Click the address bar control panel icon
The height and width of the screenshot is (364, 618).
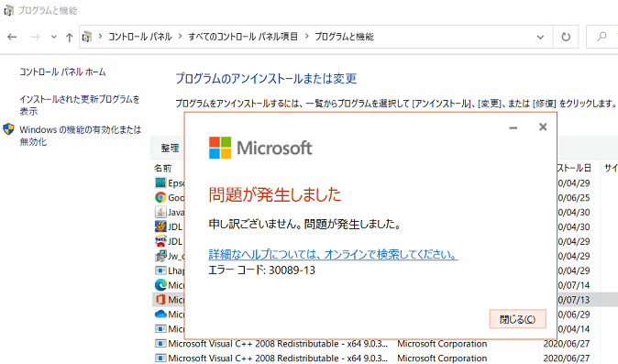pos(87,37)
